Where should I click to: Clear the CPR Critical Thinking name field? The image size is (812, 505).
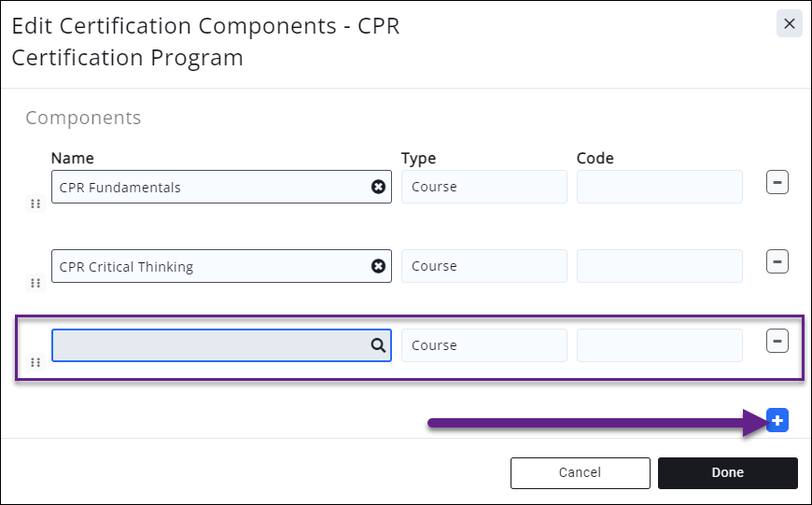tap(378, 266)
